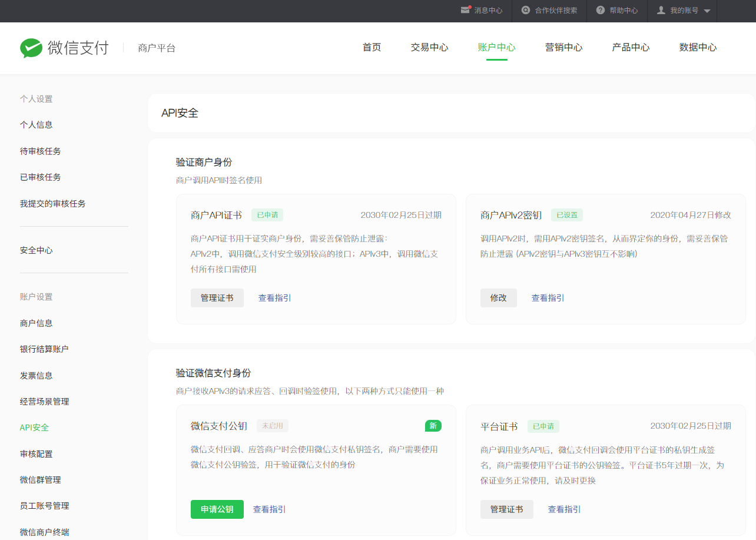The height and width of the screenshot is (540, 756).
Task: Go to 安全中心 in the sidebar
Action: point(37,250)
